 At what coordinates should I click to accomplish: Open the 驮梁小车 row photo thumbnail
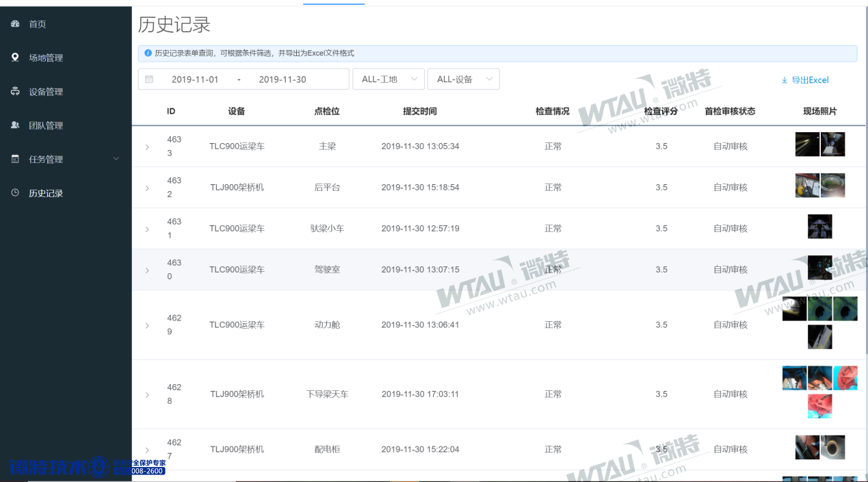coord(819,227)
